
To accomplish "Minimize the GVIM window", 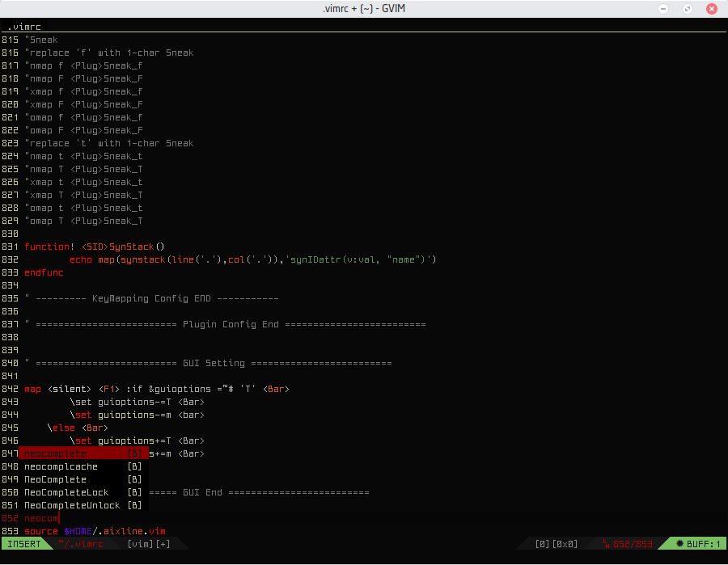I will pos(663,9).
